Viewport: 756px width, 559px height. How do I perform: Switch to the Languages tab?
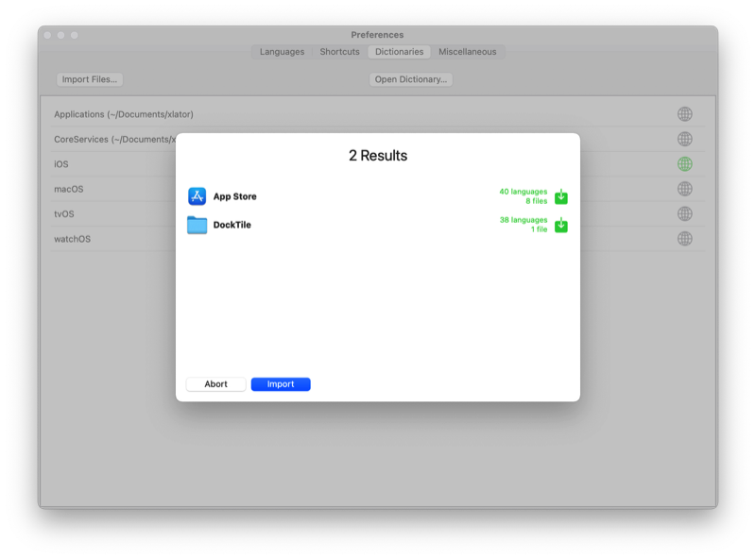tap(282, 52)
